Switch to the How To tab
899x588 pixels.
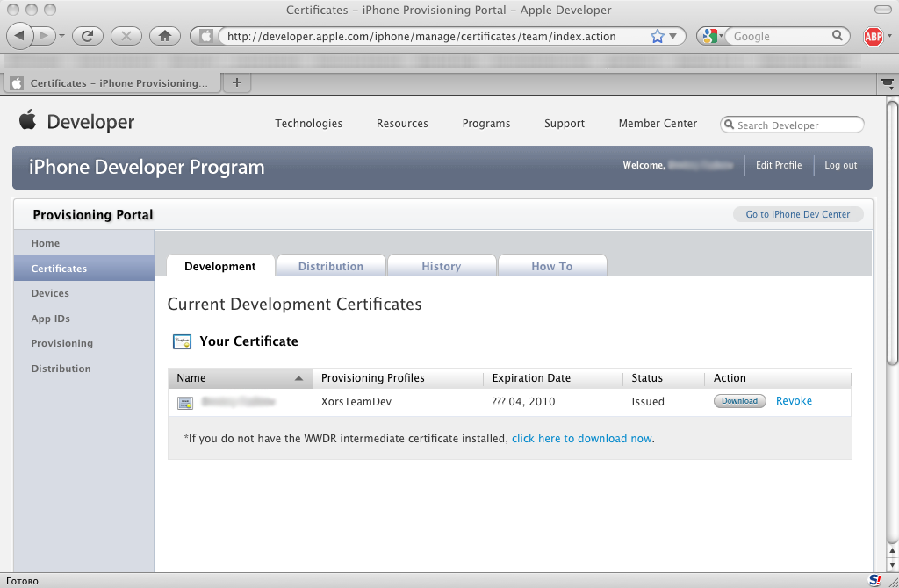click(551, 266)
